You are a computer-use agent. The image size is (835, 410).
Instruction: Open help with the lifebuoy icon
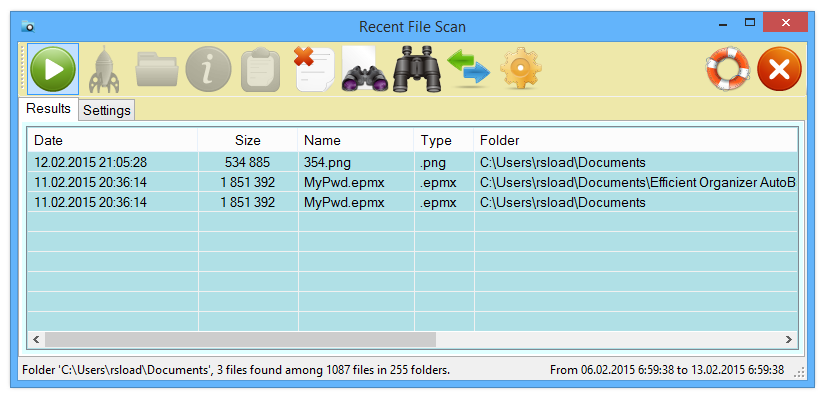click(727, 69)
